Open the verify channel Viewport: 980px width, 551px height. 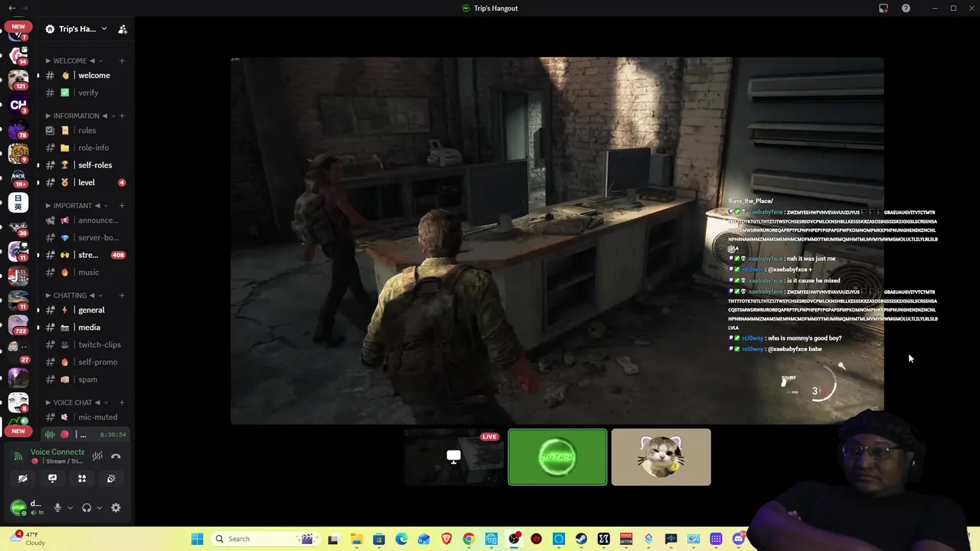pos(86,93)
